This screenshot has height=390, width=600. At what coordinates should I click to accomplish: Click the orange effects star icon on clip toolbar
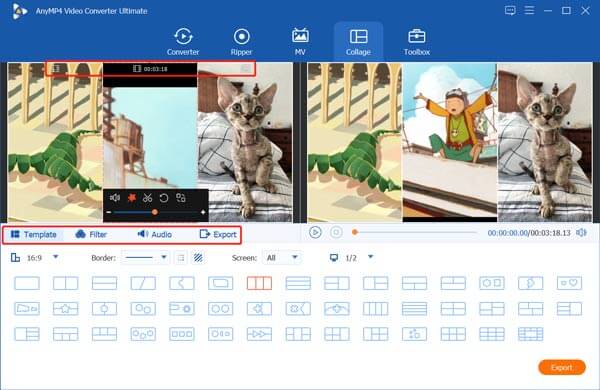click(x=132, y=198)
